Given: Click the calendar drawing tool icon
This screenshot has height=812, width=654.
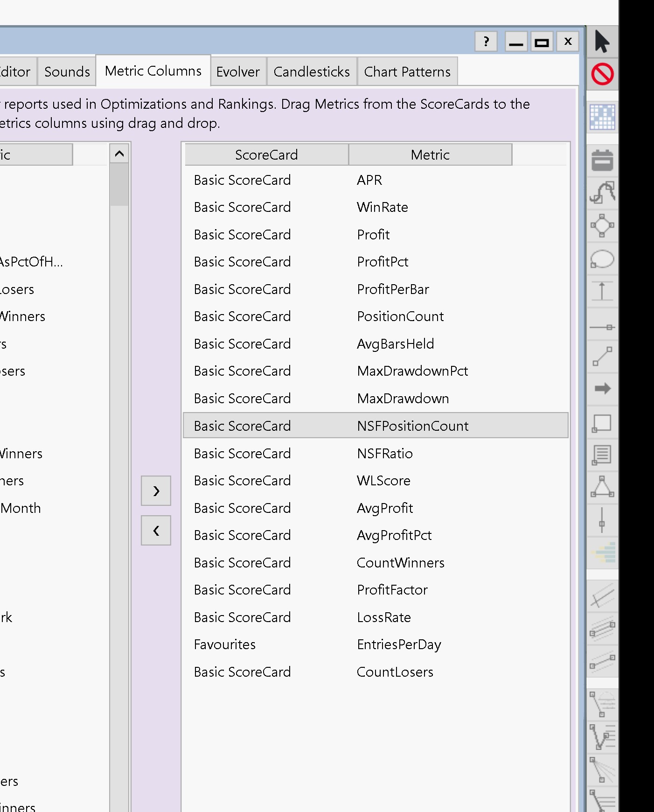Looking at the screenshot, I should (602, 161).
